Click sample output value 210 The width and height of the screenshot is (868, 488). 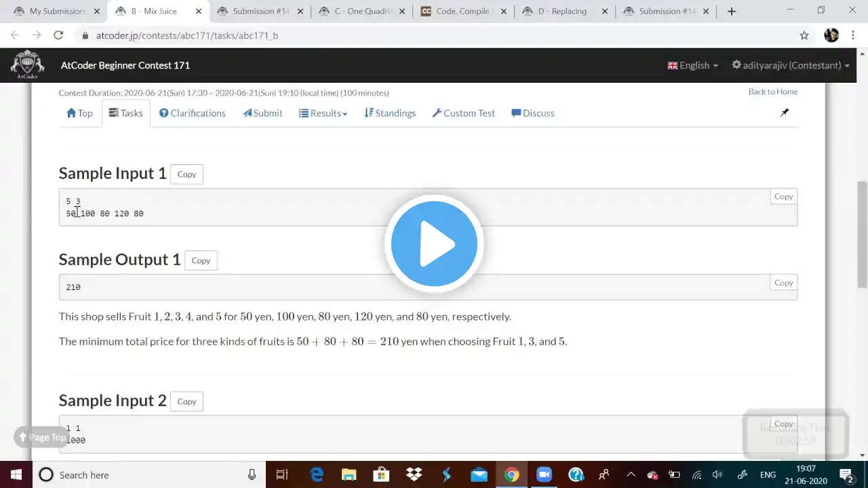73,287
